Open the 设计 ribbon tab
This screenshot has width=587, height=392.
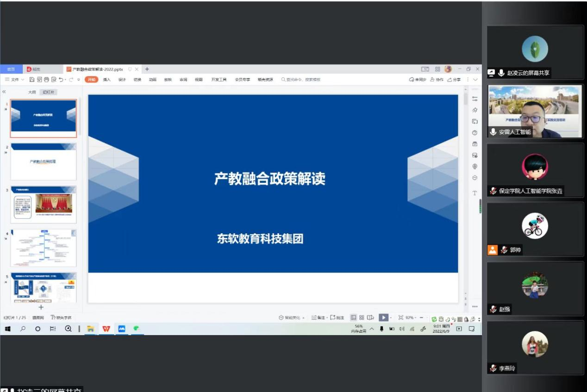(x=122, y=80)
